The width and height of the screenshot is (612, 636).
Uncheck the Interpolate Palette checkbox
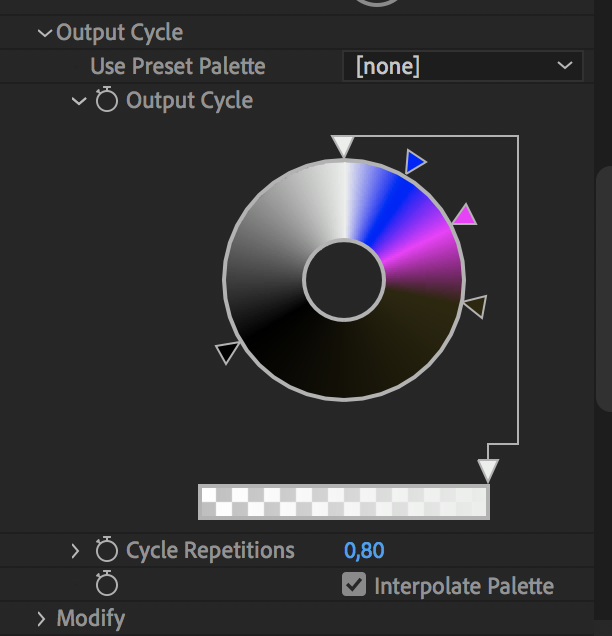click(354, 584)
